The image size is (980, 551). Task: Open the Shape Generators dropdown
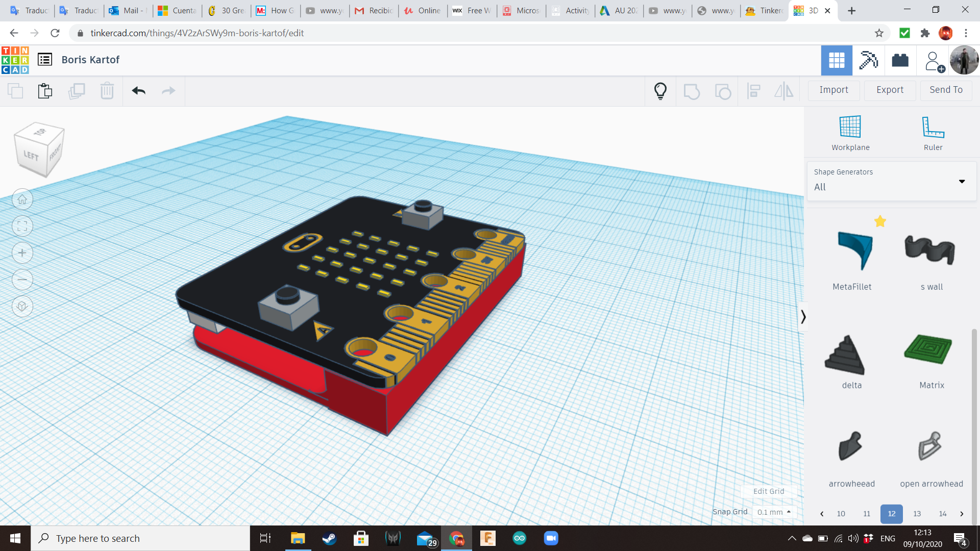point(891,181)
